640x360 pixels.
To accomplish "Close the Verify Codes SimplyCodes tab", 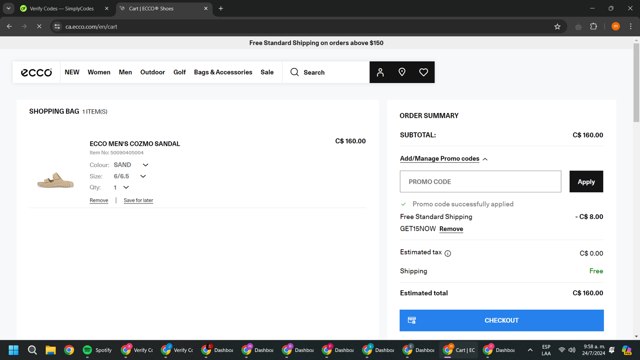I will coord(107,8).
